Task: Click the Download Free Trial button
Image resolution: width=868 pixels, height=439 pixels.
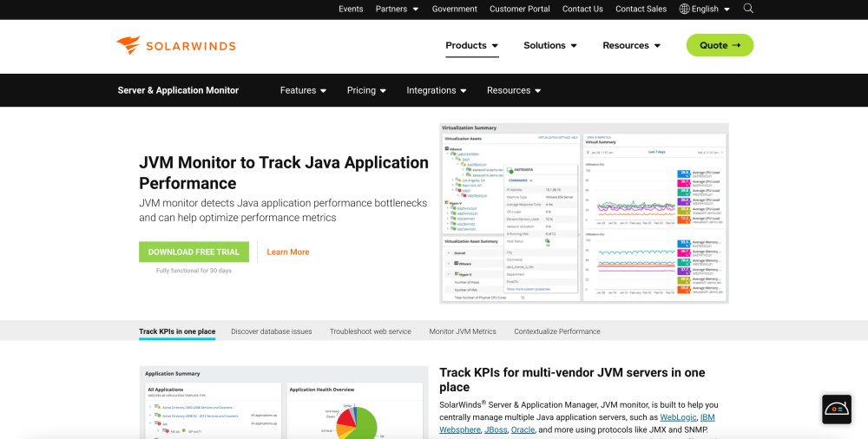Action: [x=194, y=252]
